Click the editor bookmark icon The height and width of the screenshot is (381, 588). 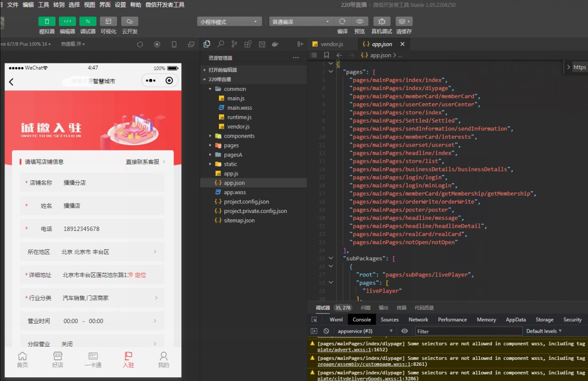[326, 55]
